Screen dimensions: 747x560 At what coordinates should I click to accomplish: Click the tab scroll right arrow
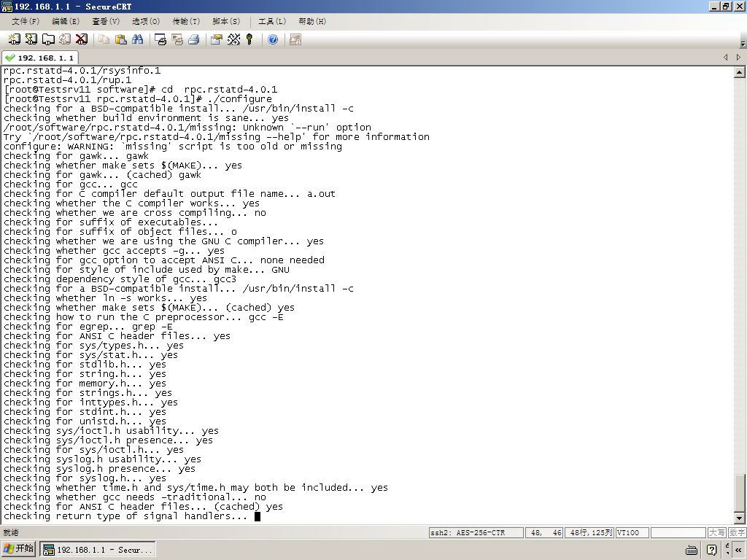coord(738,57)
